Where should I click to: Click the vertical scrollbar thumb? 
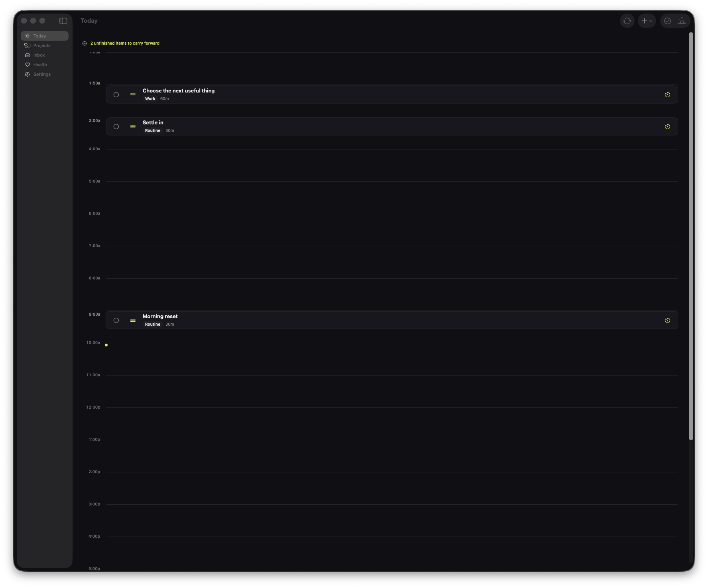(691, 236)
